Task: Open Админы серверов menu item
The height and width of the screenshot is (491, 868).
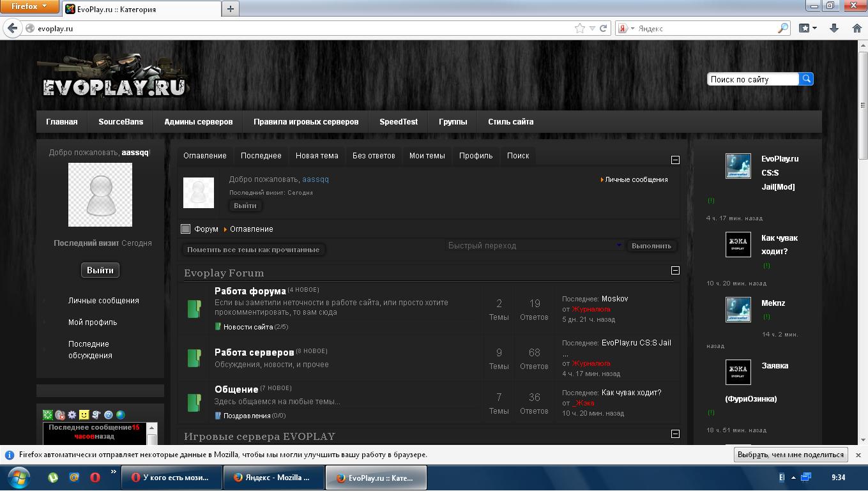Action: [198, 121]
